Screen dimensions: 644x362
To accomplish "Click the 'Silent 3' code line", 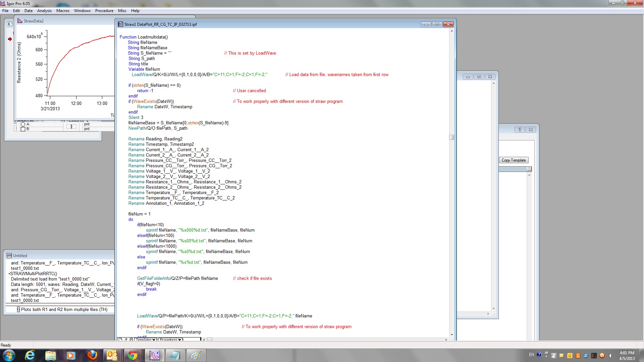I will [x=136, y=117].
